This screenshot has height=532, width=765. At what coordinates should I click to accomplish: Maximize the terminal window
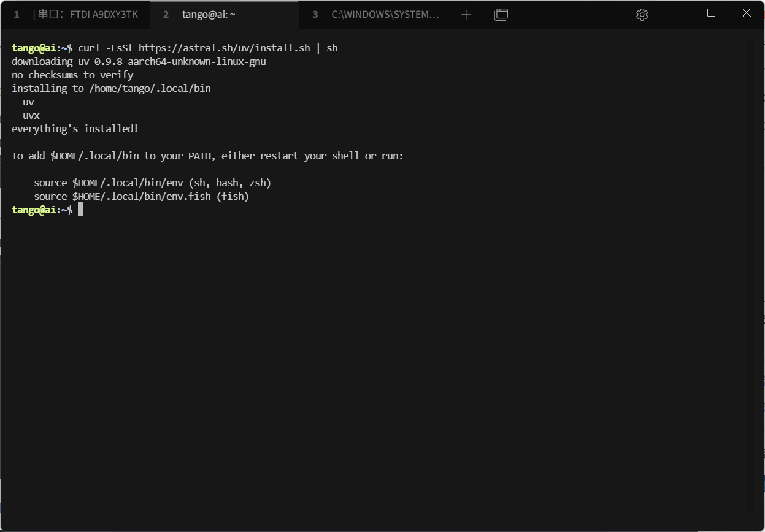(x=712, y=13)
